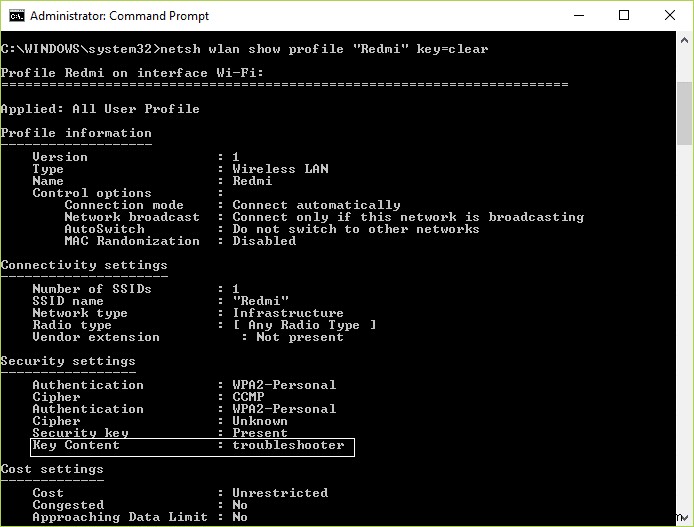Click the 'Wireless LAN' type value
Viewport: 694px width, 527px height.
(280, 169)
